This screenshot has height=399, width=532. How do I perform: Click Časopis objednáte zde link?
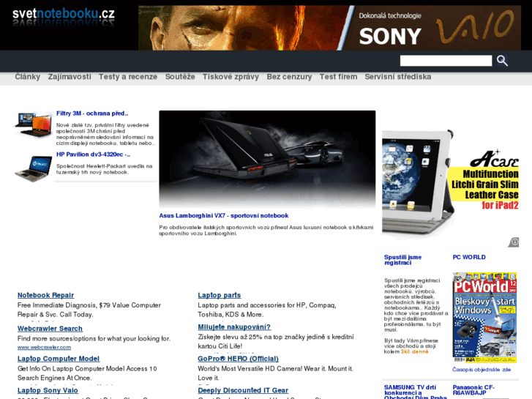tap(482, 370)
